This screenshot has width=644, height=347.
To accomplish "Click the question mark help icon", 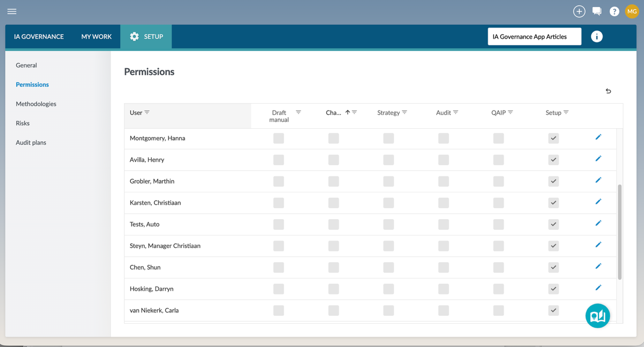I will pos(614,12).
